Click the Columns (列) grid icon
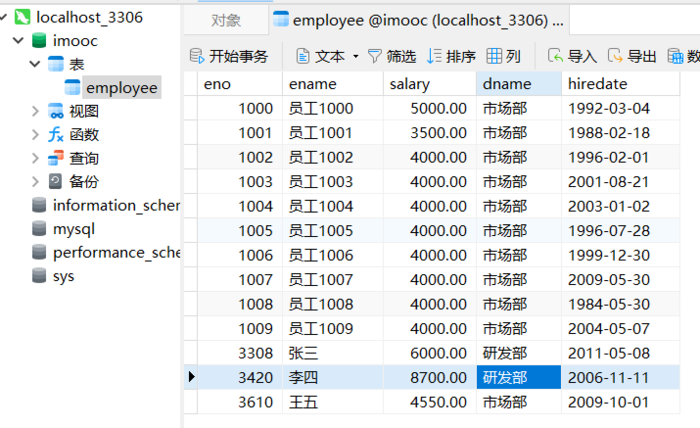700x428 pixels. point(494,57)
